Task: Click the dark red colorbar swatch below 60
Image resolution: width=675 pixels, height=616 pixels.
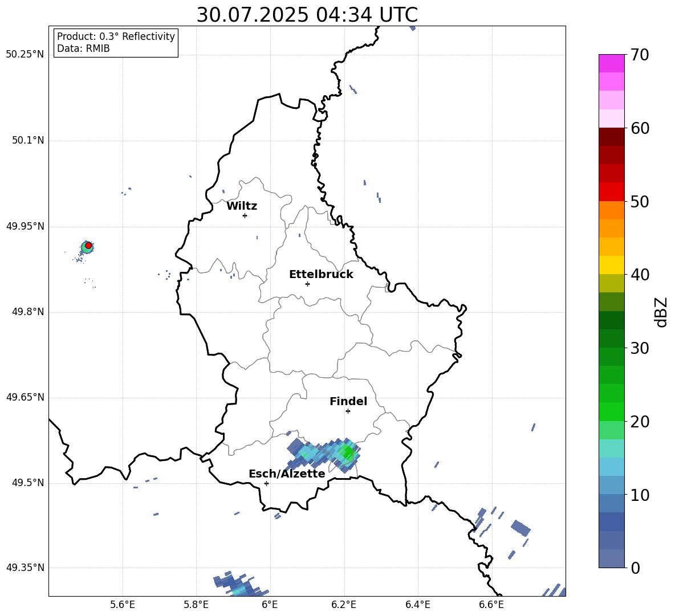Action: 611,137
